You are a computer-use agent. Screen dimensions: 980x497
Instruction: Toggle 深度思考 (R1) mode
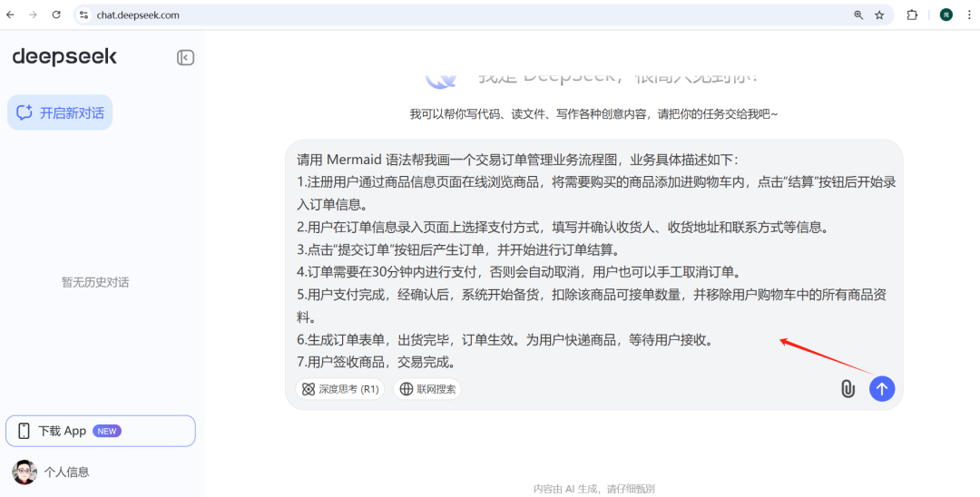pyautogui.click(x=340, y=389)
